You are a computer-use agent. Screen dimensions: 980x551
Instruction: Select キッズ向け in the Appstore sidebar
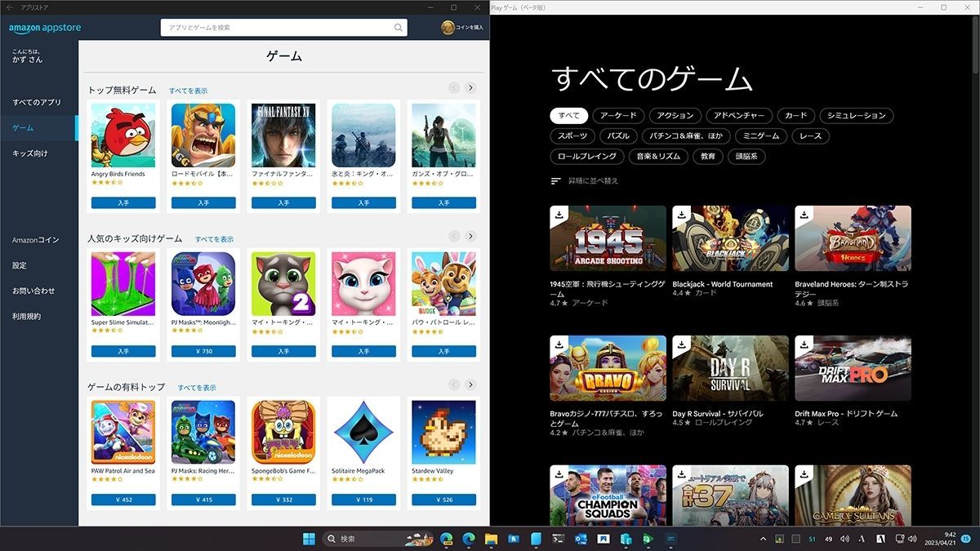point(30,153)
